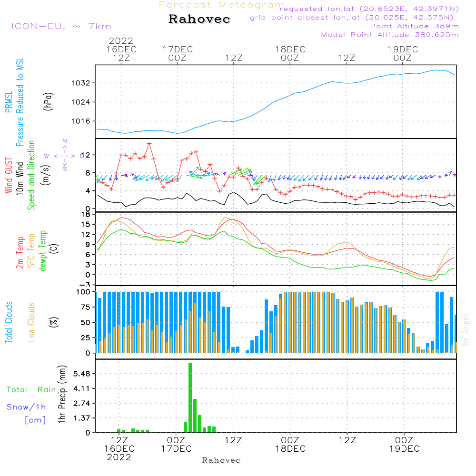Click the highest wind gust marker peak

149,144
